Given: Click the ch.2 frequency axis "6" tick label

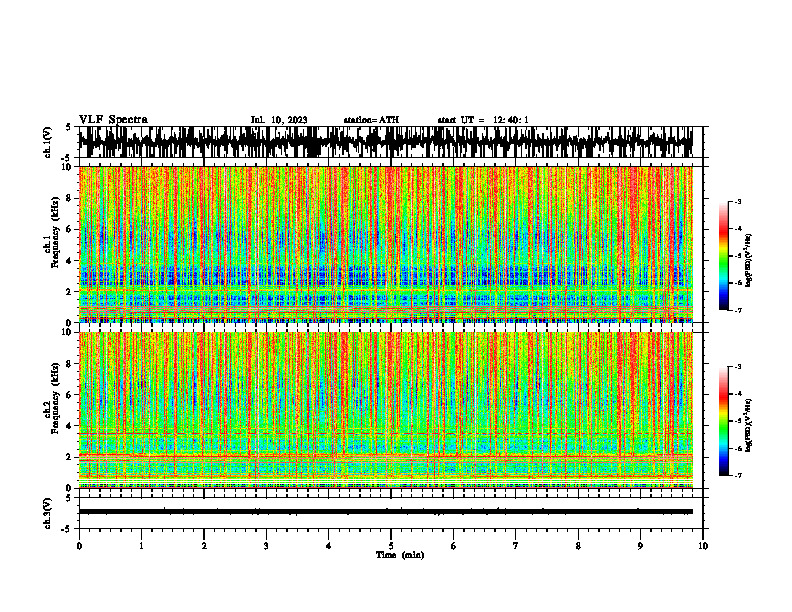Looking at the screenshot, I should click(70, 395).
